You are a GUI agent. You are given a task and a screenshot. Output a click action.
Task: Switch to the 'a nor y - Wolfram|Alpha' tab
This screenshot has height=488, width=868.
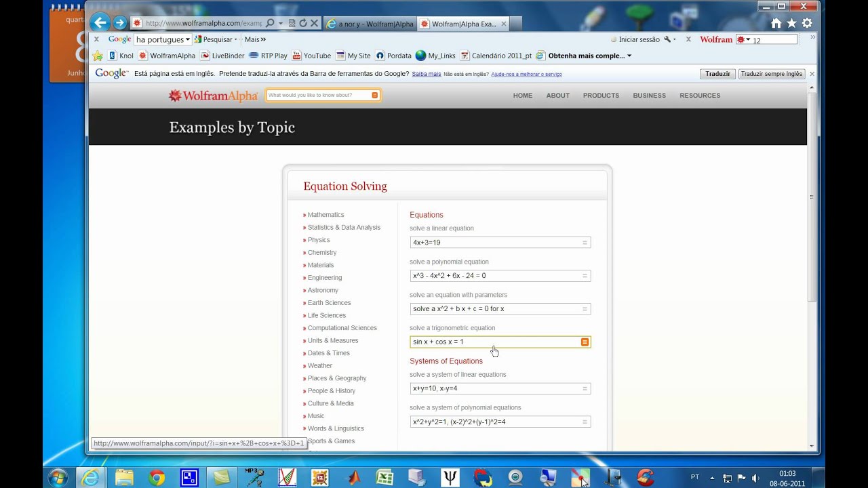tap(370, 24)
